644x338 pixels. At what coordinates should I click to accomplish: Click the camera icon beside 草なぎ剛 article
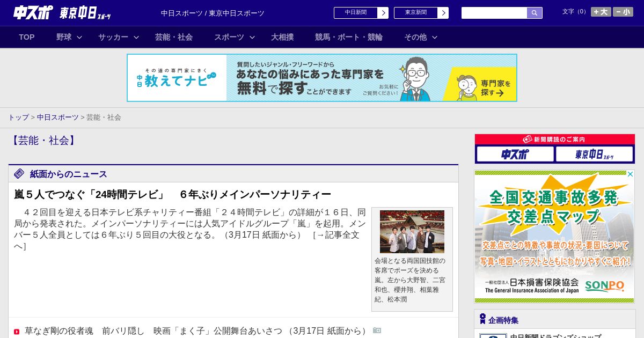(377, 330)
